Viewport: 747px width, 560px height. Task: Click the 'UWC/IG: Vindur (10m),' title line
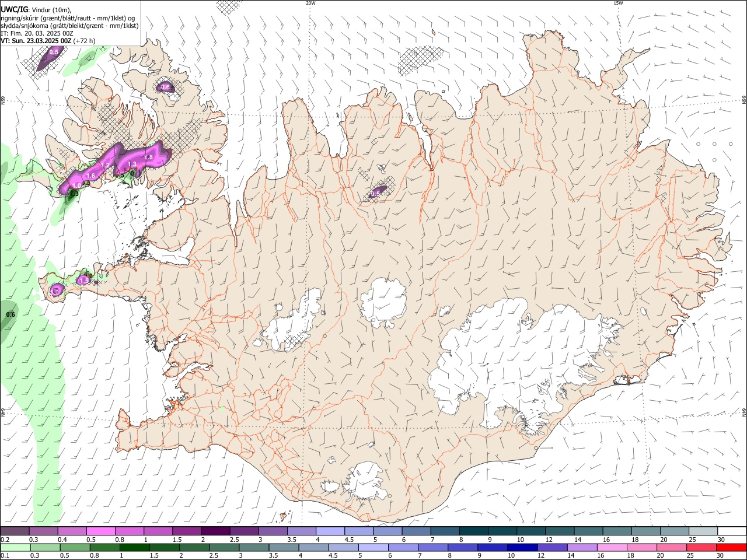point(36,9)
